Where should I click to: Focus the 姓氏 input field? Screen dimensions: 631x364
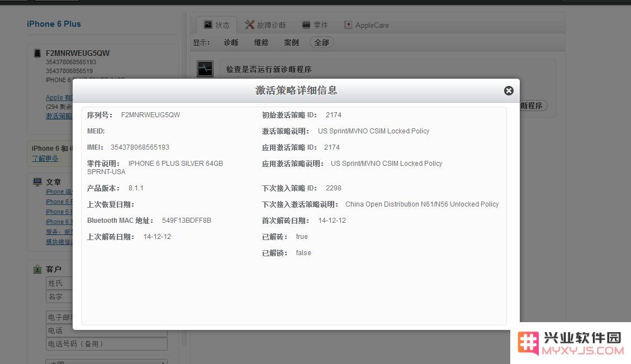(x=59, y=283)
